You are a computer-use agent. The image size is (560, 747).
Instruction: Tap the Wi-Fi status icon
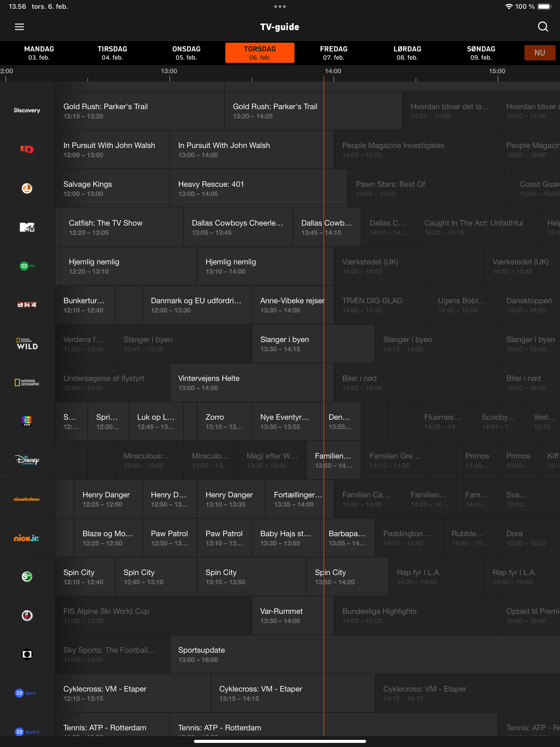(x=509, y=6)
